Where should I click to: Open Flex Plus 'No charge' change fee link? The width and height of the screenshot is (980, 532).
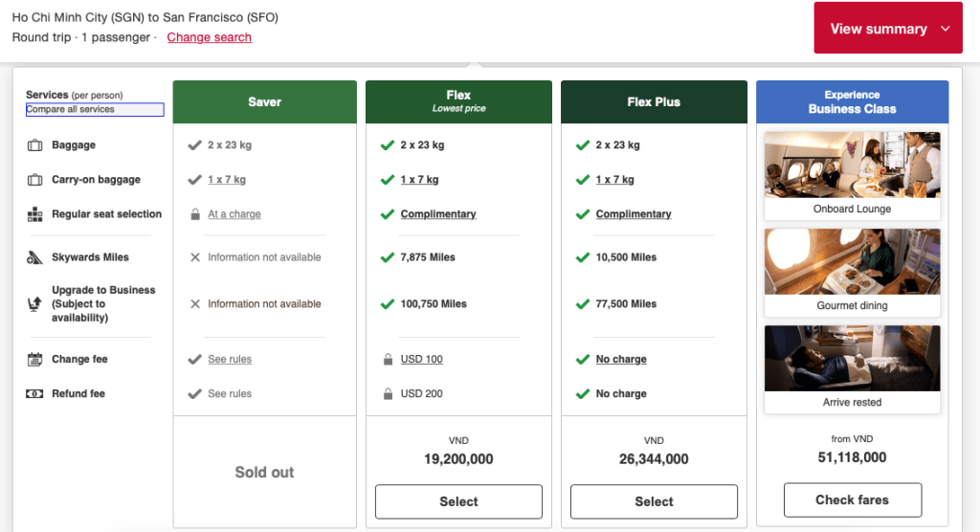(621, 360)
